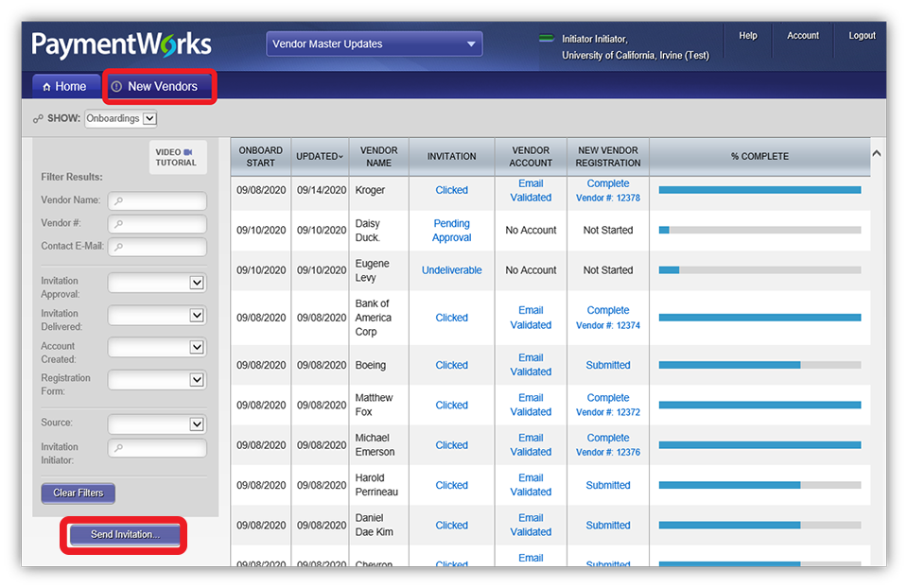The image size is (908, 588).
Task: Click magnifier icon in Vendor Name field
Action: [x=119, y=200]
